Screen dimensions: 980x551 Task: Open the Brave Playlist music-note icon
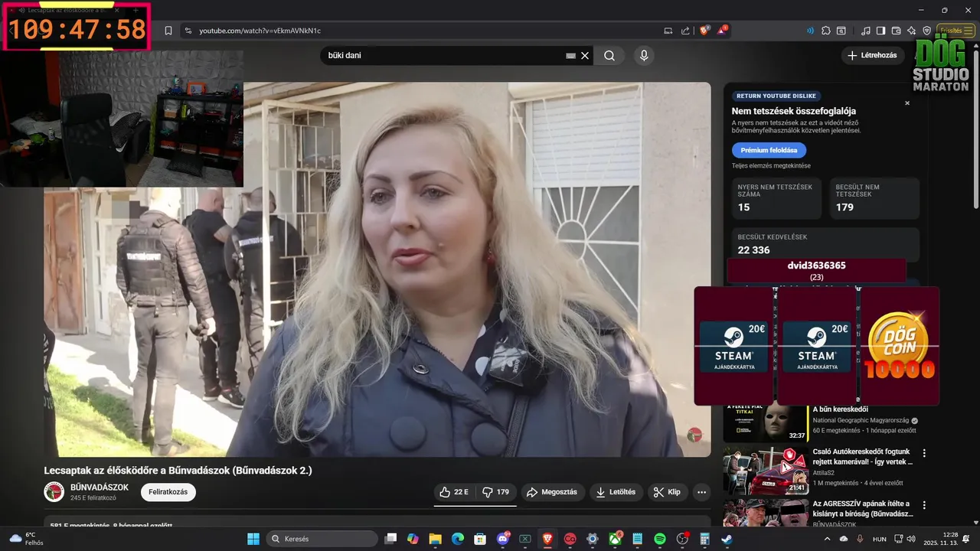[866, 31]
